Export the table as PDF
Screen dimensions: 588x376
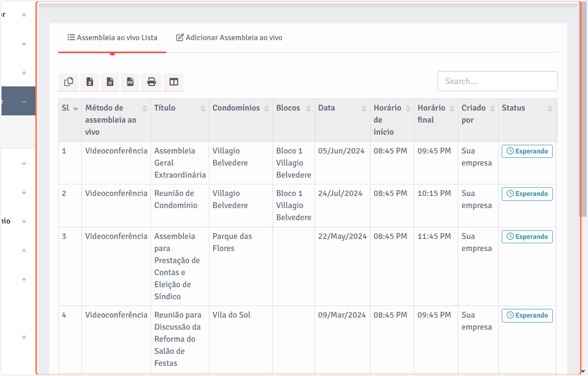130,82
